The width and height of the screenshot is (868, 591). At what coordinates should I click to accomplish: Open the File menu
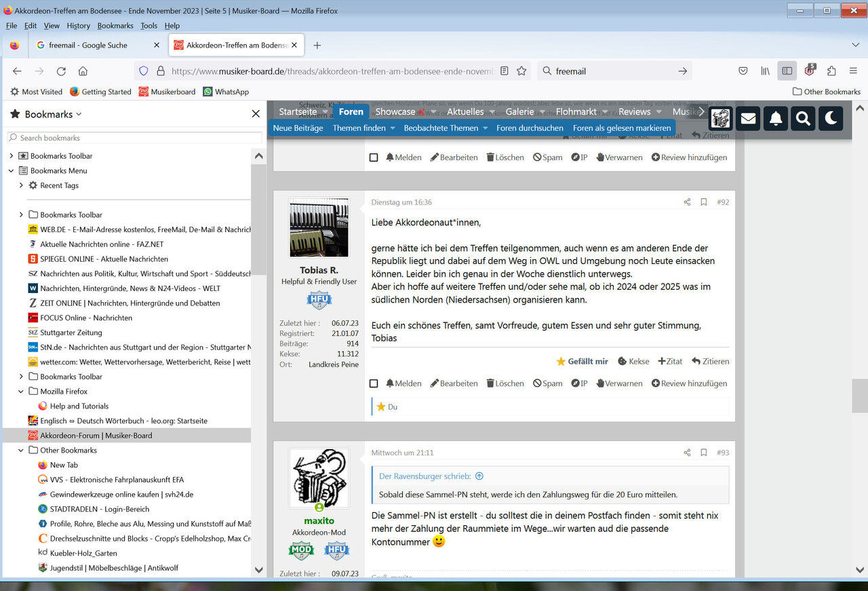pos(11,26)
